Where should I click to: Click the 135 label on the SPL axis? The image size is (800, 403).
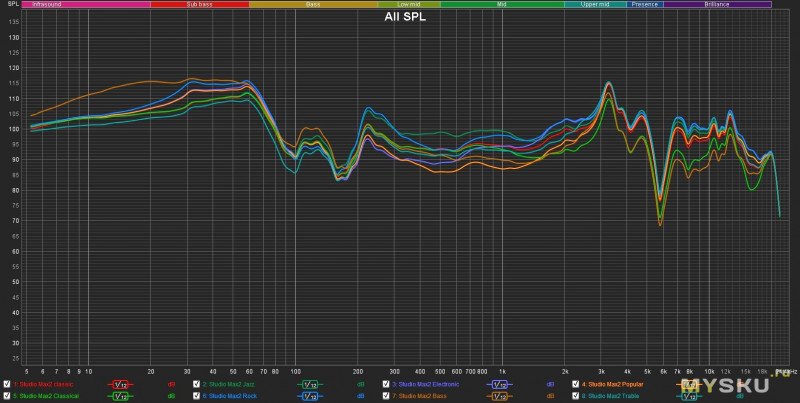click(14, 22)
